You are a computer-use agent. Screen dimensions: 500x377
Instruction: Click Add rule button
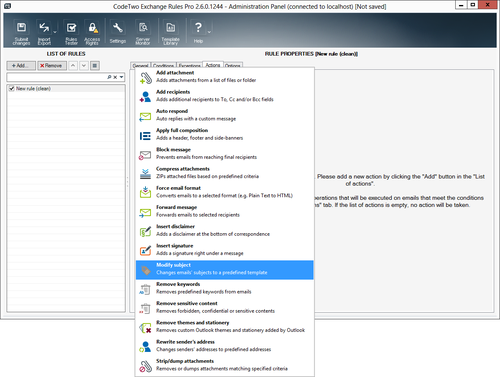pos(21,66)
